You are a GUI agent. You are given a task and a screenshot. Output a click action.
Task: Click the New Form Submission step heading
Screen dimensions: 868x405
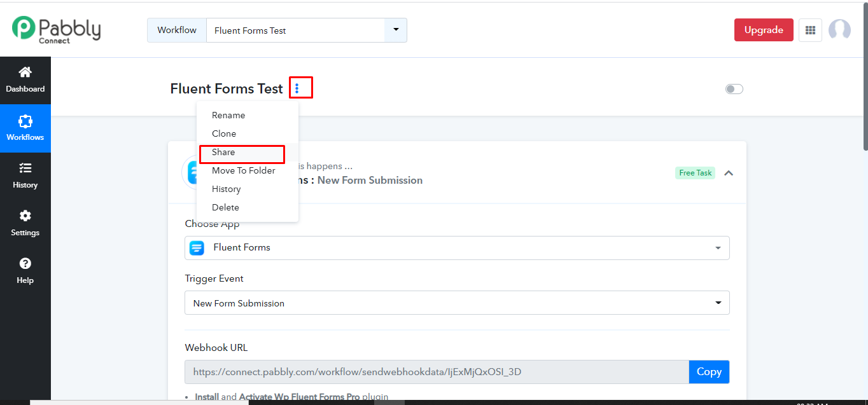370,181
